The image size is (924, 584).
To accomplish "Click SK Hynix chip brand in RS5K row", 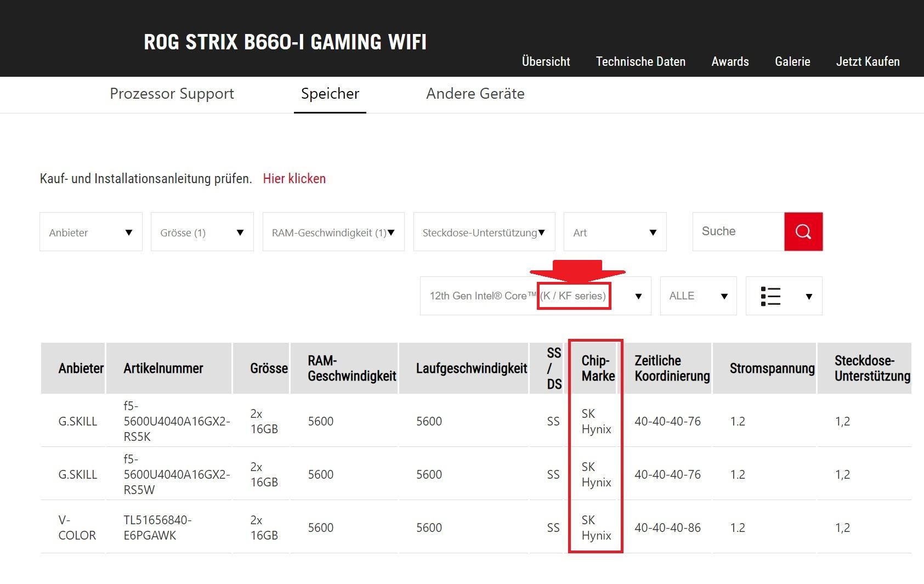I will pyautogui.click(x=596, y=421).
